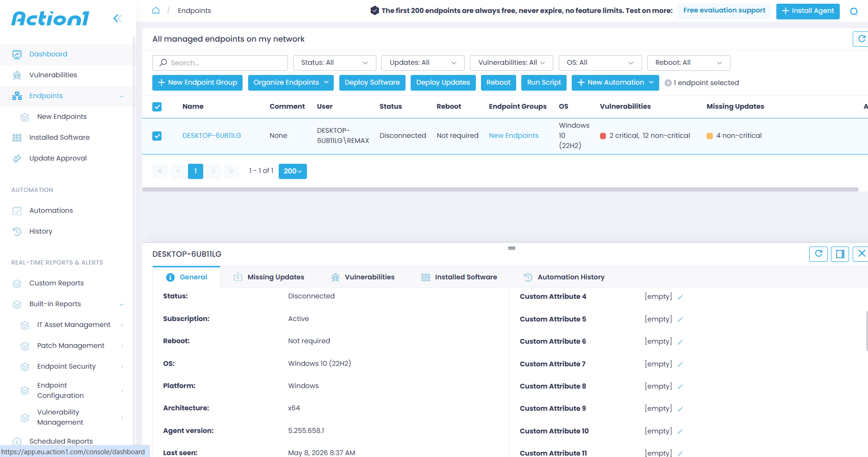The image size is (868, 457).
Task: Clear the '1 endpoint selected' selection
Action: (x=668, y=83)
